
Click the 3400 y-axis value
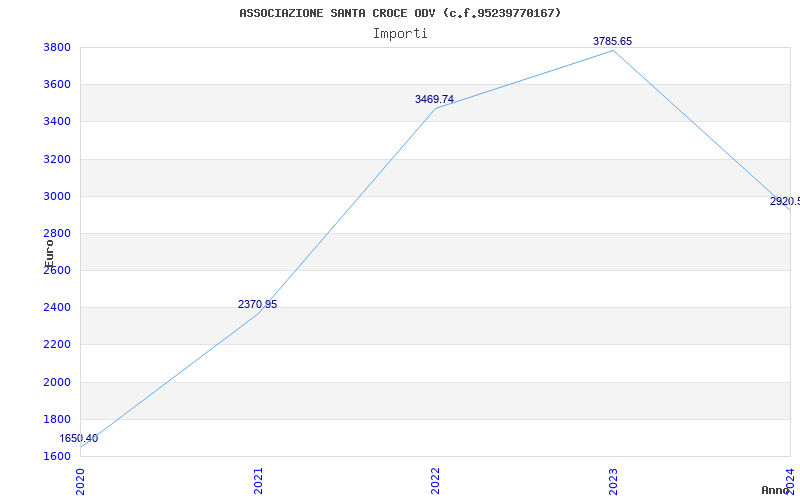[x=57, y=122]
